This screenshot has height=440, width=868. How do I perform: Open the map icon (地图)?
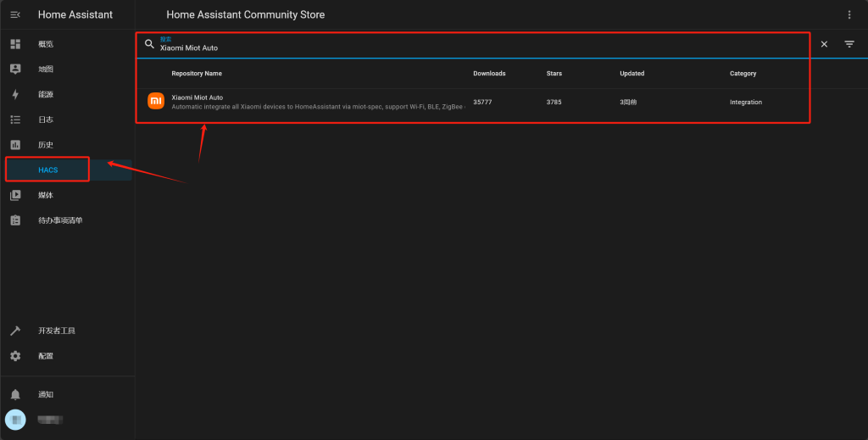point(15,70)
